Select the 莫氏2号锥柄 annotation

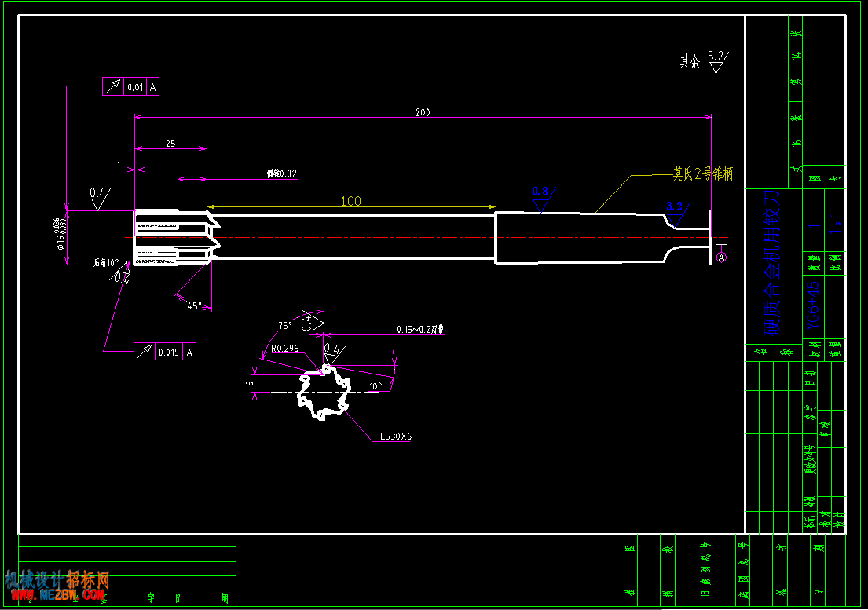tap(703, 174)
